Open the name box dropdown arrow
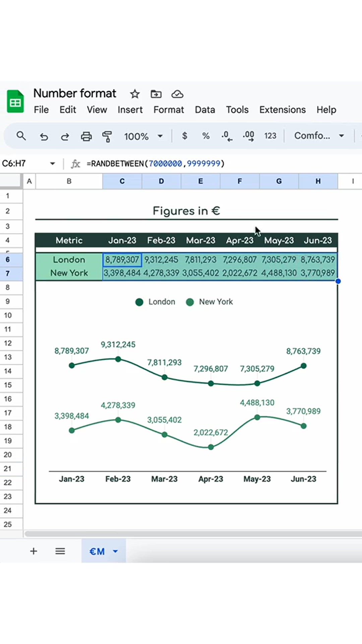The image size is (362, 644). (53, 164)
